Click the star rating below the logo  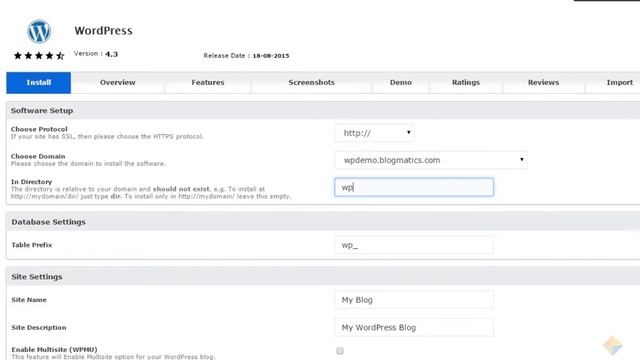click(x=39, y=56)
